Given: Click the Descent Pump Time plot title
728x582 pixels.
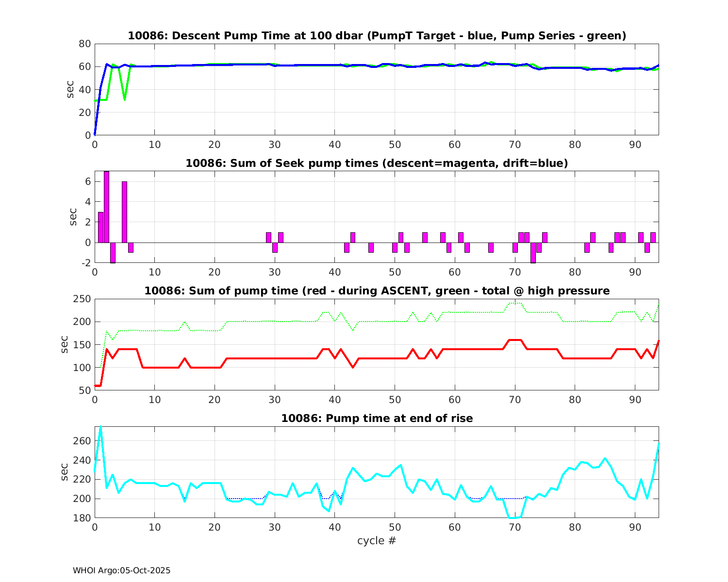Looking at the screenshot, I should pos(377,36).
